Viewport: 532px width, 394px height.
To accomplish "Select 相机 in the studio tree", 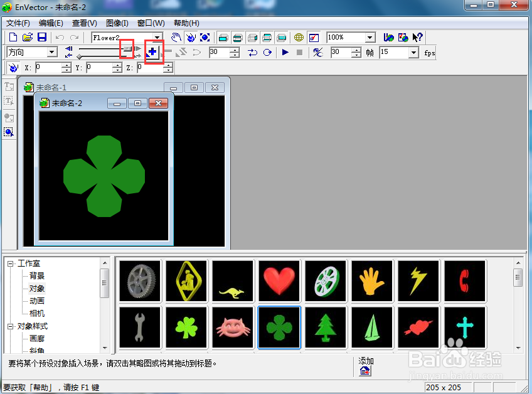I will (x=37, y=314).
